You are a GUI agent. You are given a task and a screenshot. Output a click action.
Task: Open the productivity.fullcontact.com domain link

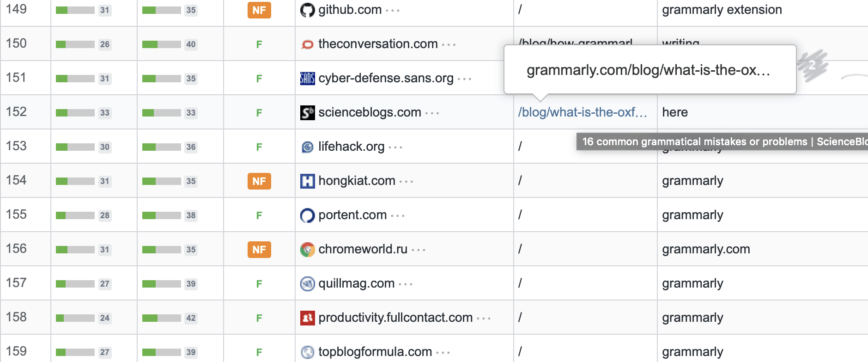pos(395,318)
